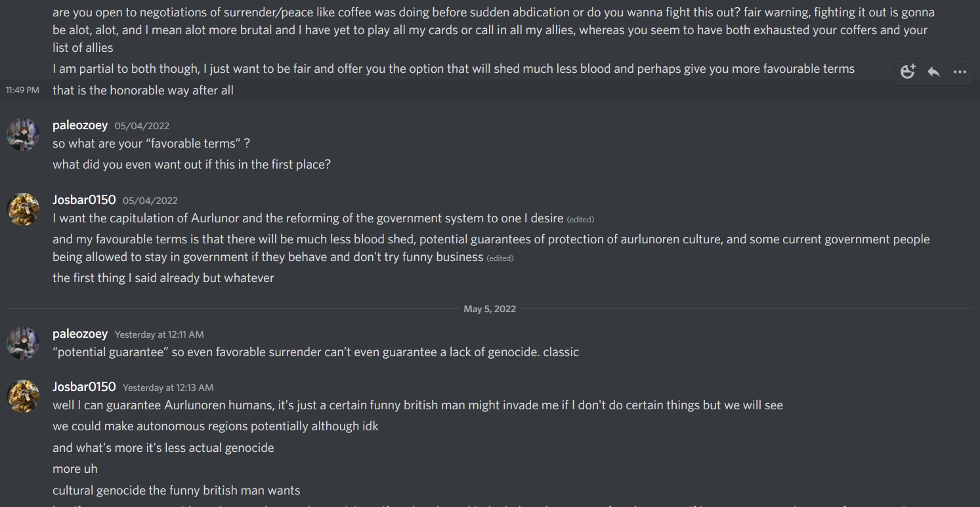Click the "Yesterday at 12:11 AM" timestamp
Viewport: 980px width, 507px height.
159,335
